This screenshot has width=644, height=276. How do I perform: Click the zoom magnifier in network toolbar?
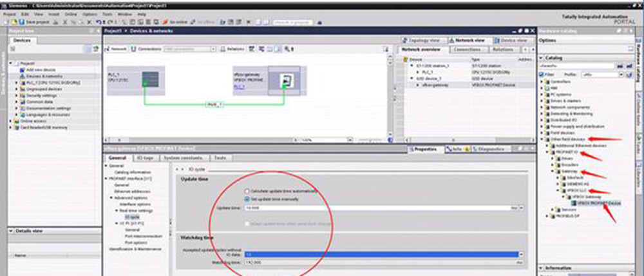(287, 49)
